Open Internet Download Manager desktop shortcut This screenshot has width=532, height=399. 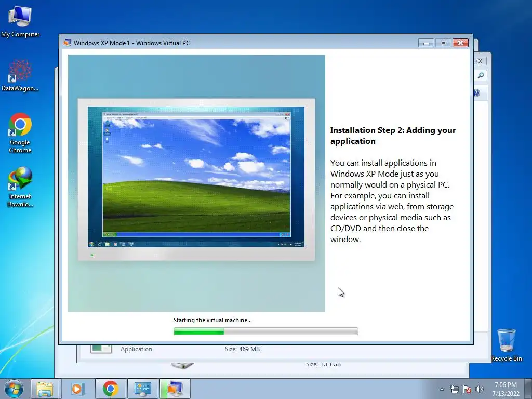tap(20, 187)
